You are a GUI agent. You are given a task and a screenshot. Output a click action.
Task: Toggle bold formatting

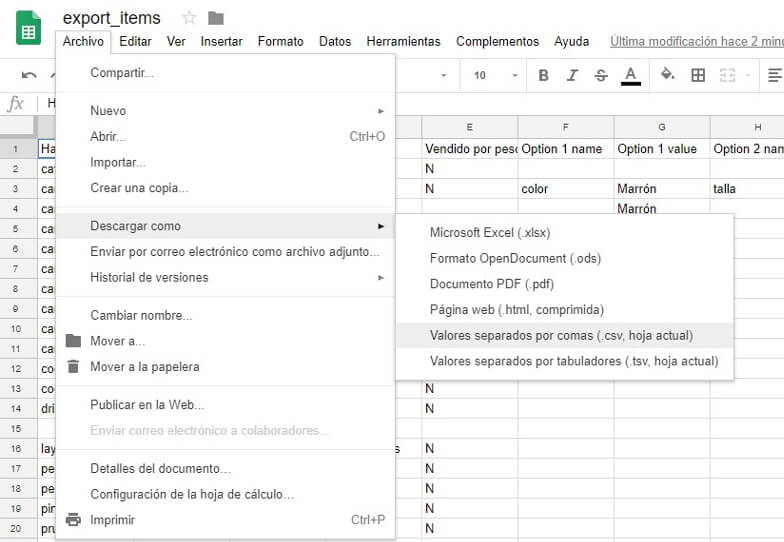544,76
